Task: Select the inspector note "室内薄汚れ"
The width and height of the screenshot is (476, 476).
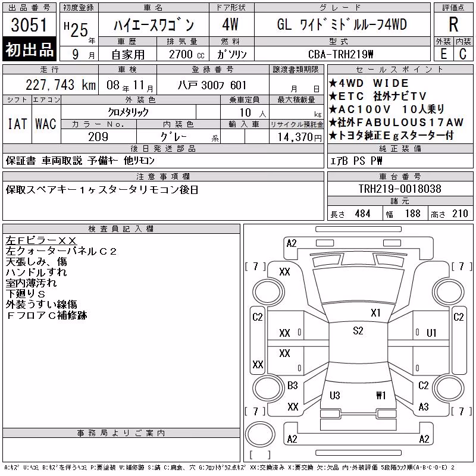Action: tap(31, 283)
